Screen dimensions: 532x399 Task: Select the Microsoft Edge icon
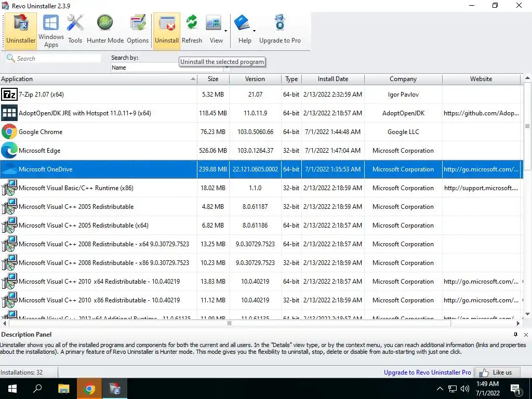(x=9, y=150)
